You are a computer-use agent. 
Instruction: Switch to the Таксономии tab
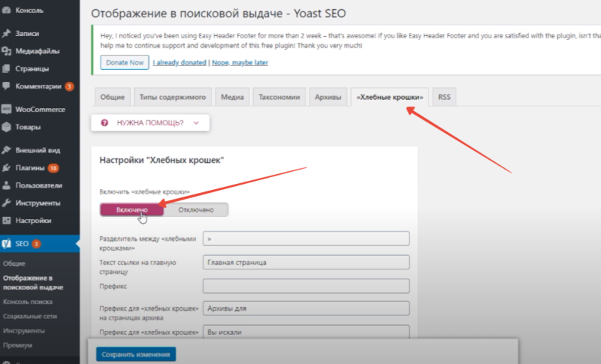click(x=279, y=98)
